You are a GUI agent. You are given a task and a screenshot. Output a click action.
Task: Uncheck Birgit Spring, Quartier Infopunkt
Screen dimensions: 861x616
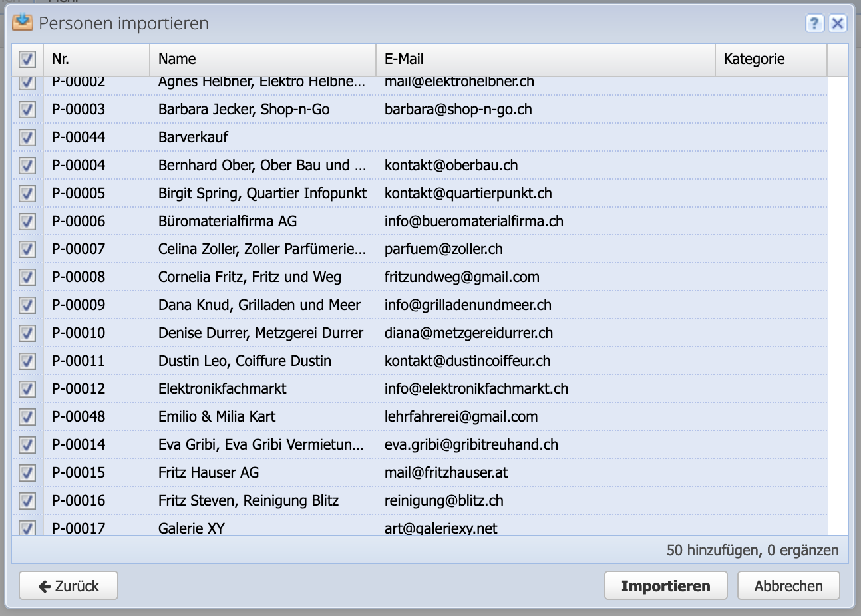(27, 193)
